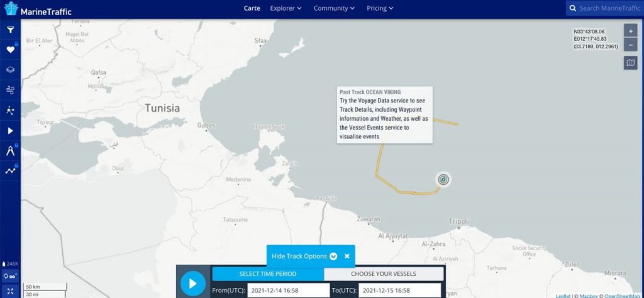The height and width of the screenshot is (298, 644).
Task: Select the distance measuring compass tool
Action: click(x=10, y=151)
